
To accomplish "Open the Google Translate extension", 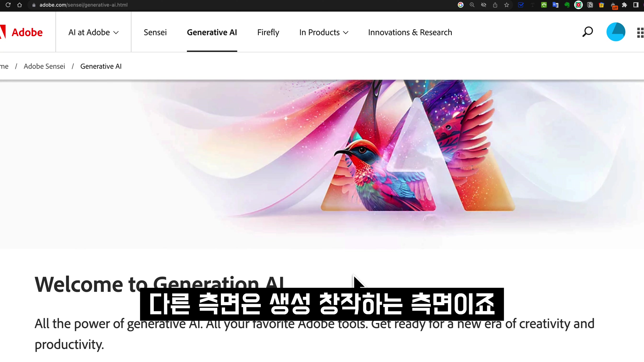I will click(556, 5).
